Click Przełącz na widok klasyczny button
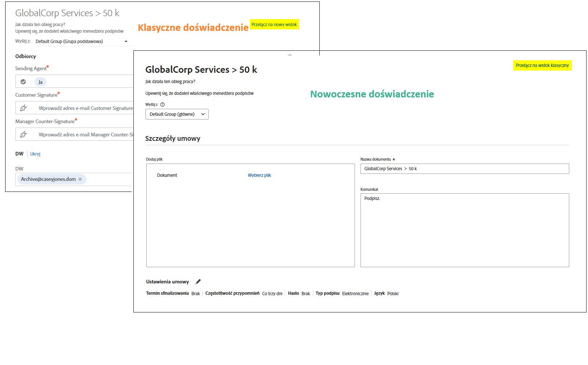588x365 pixels. tap(542, 65)
